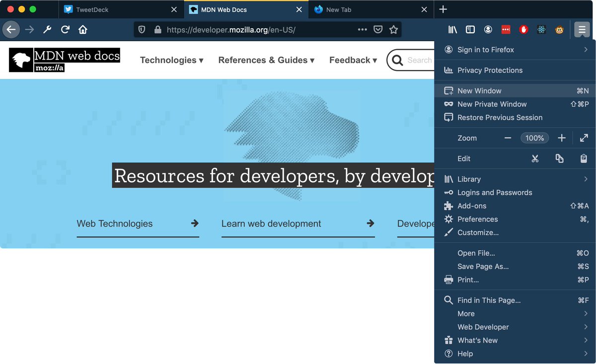596x364 pixels.
Task: Open Preferences from the menu
Action: (515, 219)
